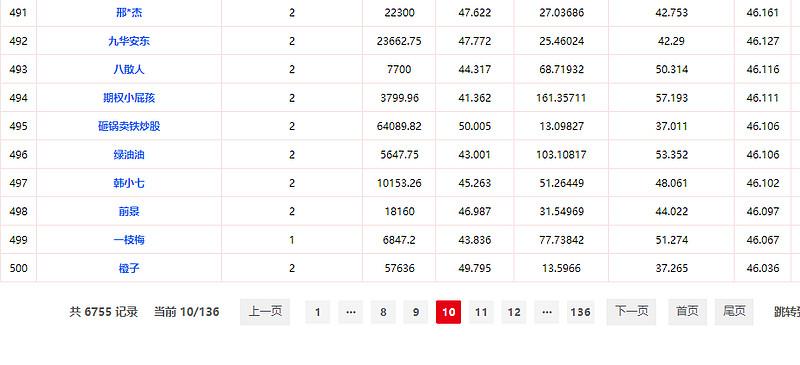Select page 136 in pagination
The height and width of the screenshot is (365, 800).
[581, 312]
